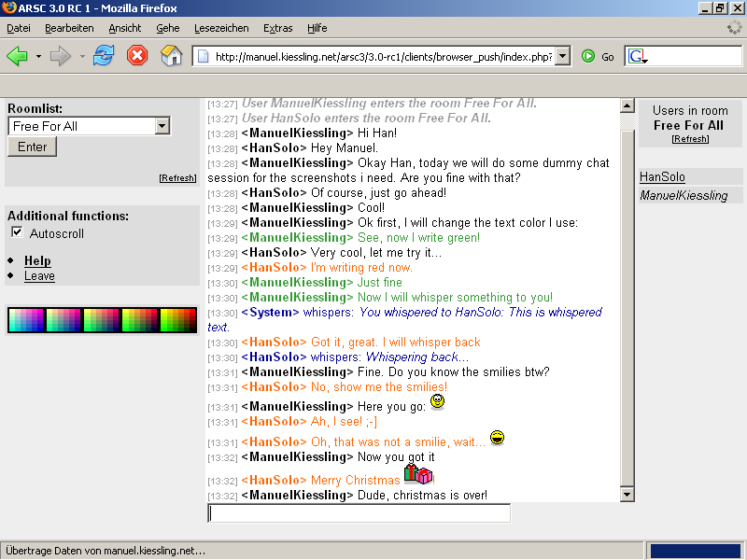Click the green Back arrow button
Image resolution: width=747 pixels, height=560 pixels.
point(17,57)
